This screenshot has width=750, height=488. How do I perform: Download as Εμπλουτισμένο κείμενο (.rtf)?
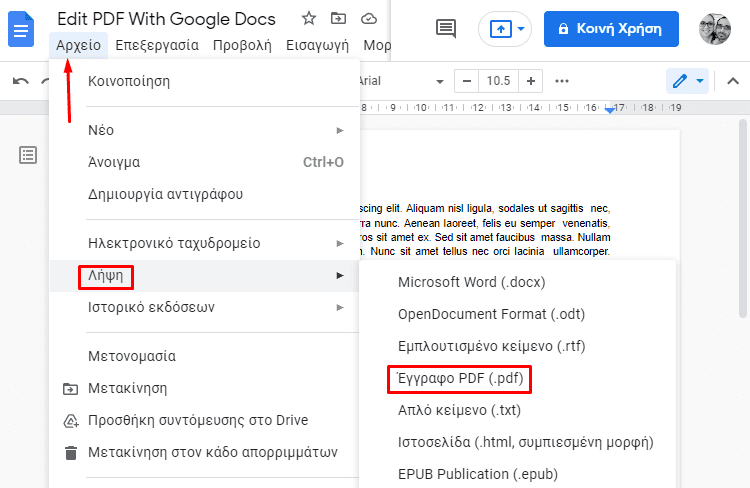click(518, 346)
